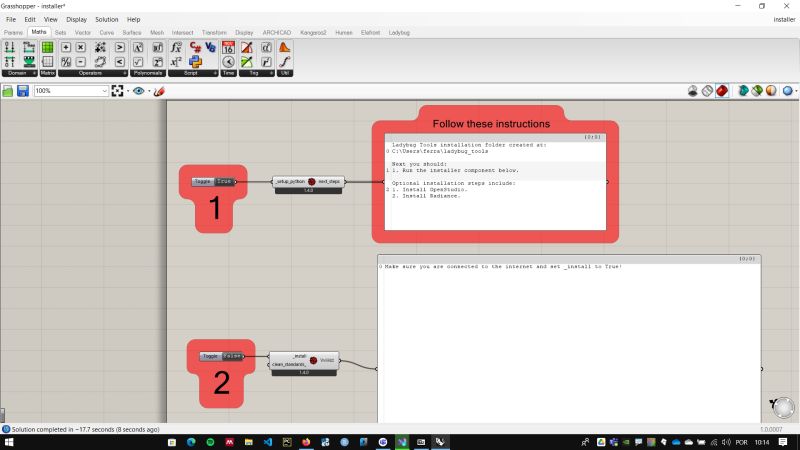The width and height of the screenshot is (800, 450).
Task: Click the panel saying Make sure you are connected
Action: click(x=569, y=339)
